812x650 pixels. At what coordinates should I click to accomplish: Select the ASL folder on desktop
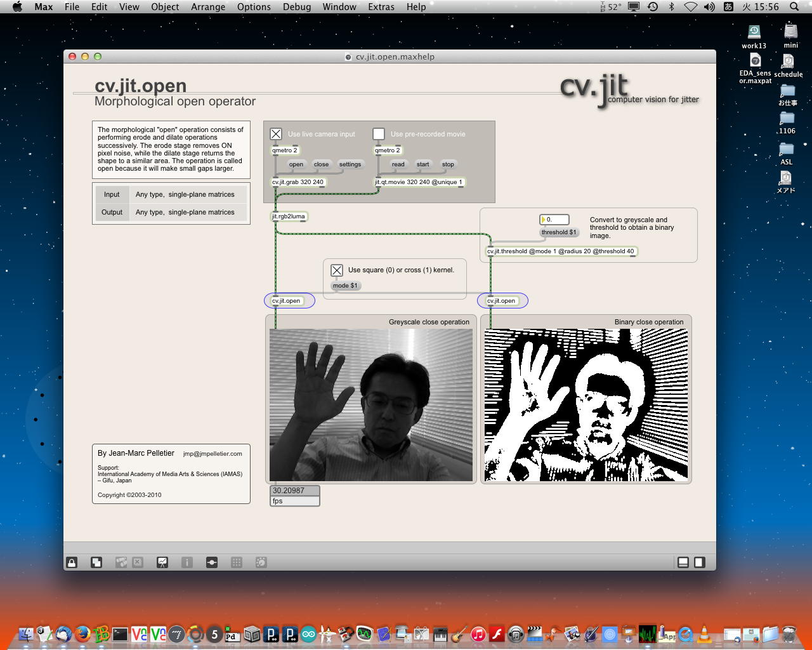coord(787,154)
